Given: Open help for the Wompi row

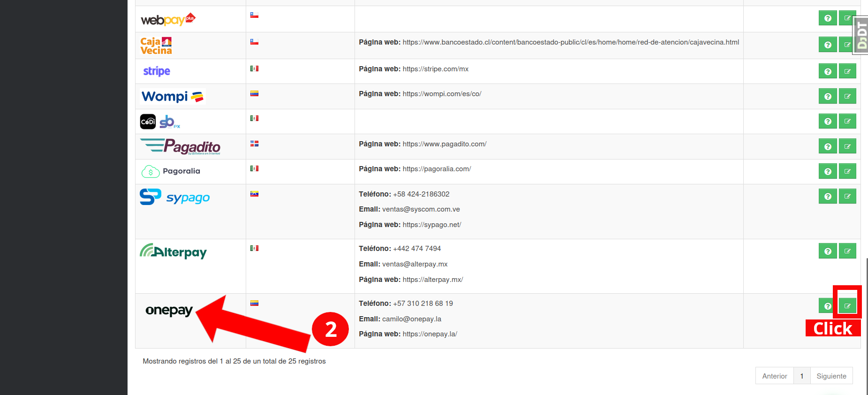Looking at the screenshot, I should [x=828, y=96].
